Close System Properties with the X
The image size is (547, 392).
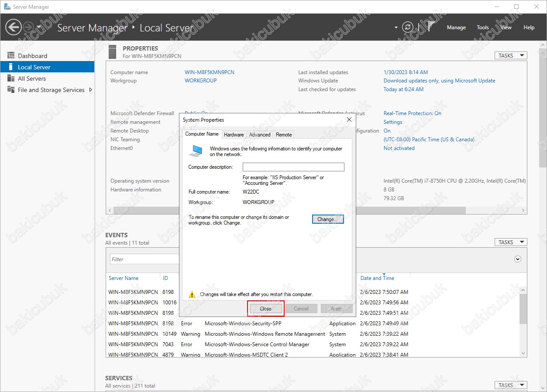pos(349,119)
